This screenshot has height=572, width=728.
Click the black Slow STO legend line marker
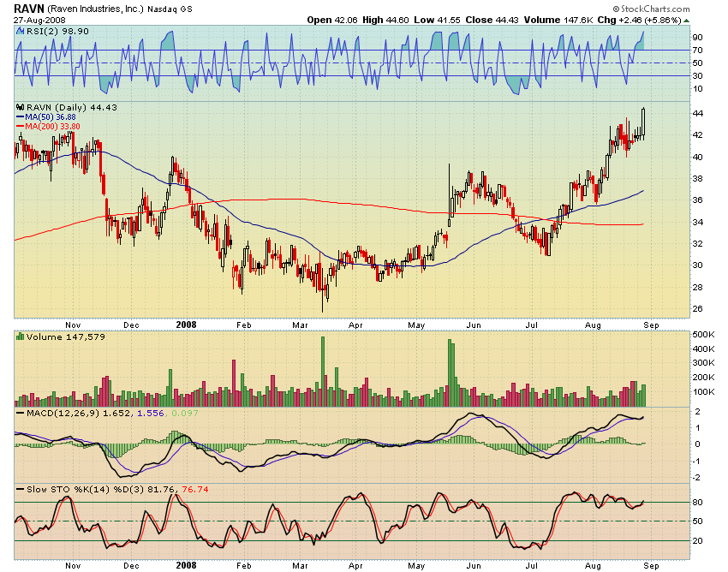pos(20,489)
